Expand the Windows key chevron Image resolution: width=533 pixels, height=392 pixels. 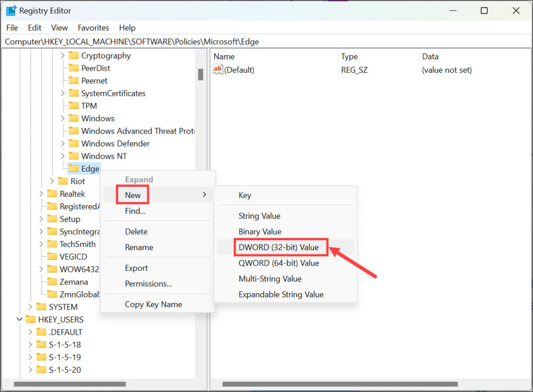click(62, 118)
